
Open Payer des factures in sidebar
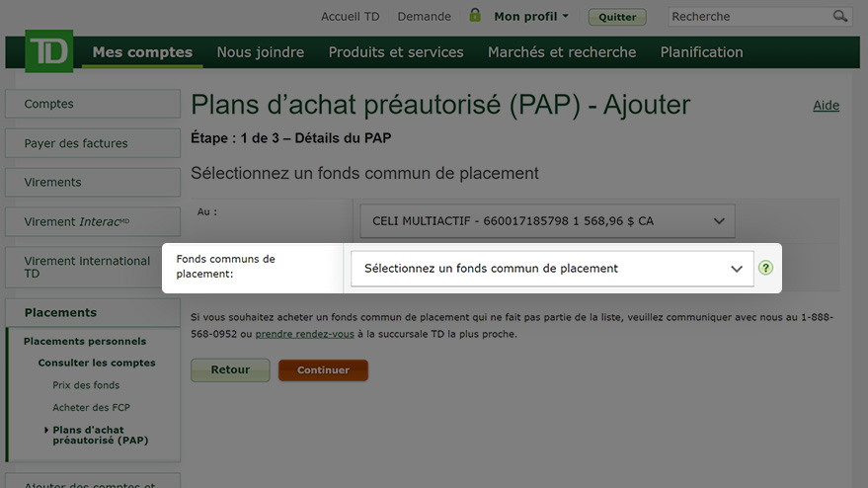[x=93, y=143]
